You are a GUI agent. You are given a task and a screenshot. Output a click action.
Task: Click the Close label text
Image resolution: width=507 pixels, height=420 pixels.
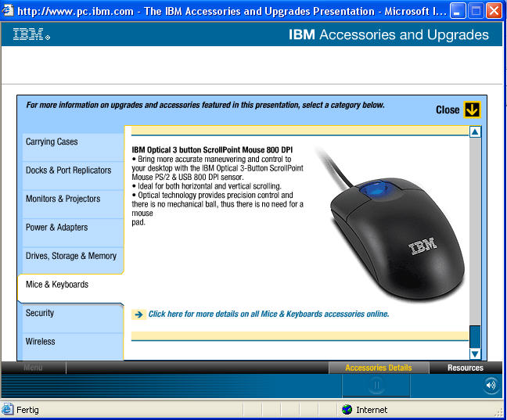point(448,110)
